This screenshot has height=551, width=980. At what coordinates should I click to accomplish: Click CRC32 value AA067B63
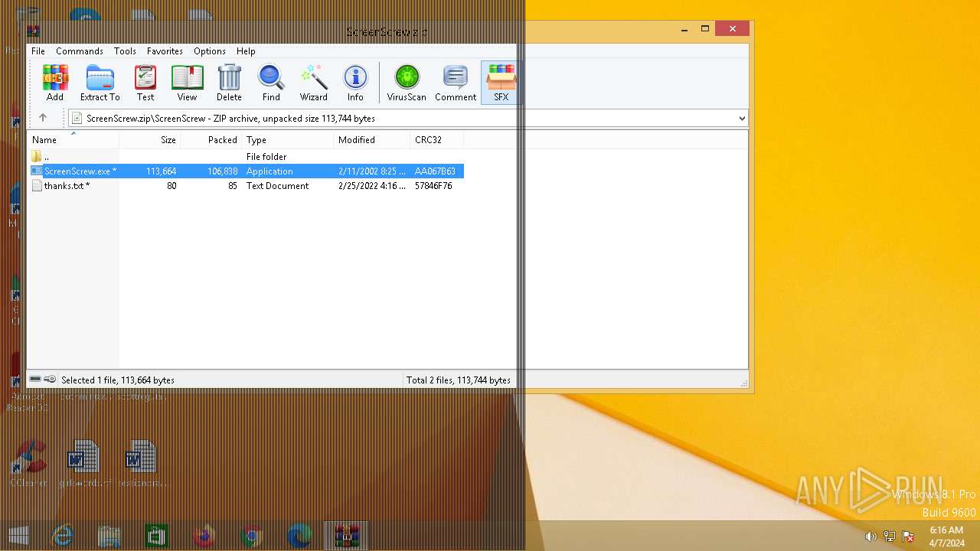pos(435,171)
